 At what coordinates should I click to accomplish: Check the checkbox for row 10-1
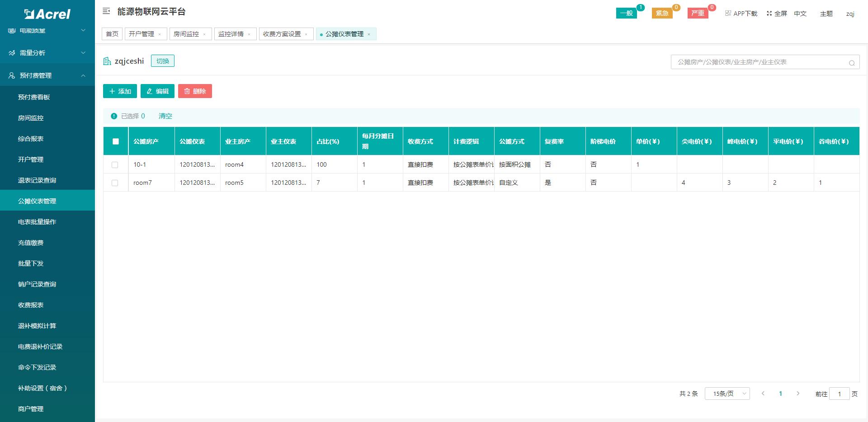[116, 164]
